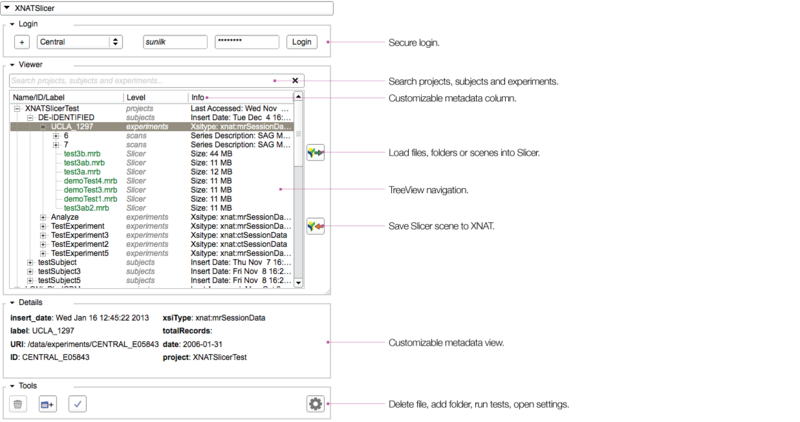The height and width of the screenshot is (422, 800).
Task: Clear the search box with the X icon
Action: click(295, 80)
